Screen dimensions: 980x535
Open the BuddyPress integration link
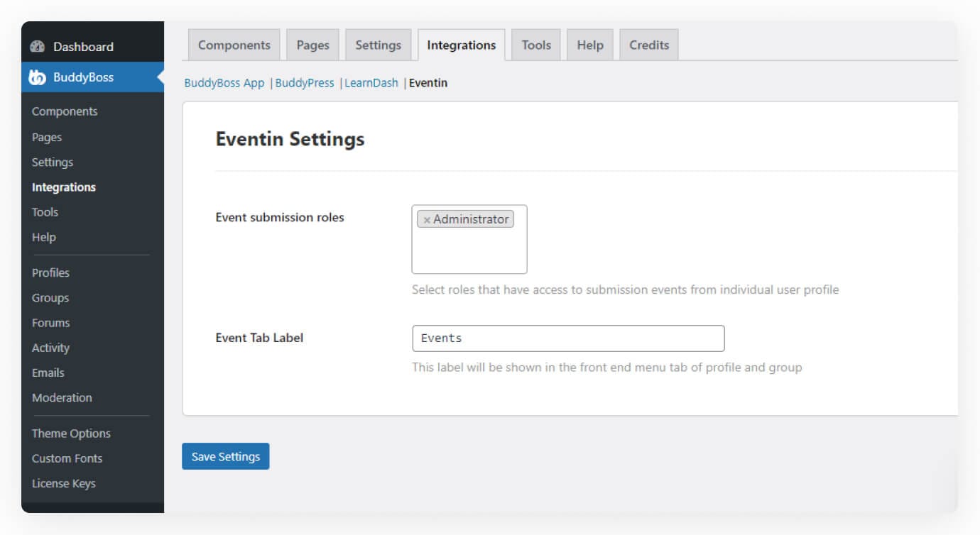pyautogui.click(x=305, y=83)
